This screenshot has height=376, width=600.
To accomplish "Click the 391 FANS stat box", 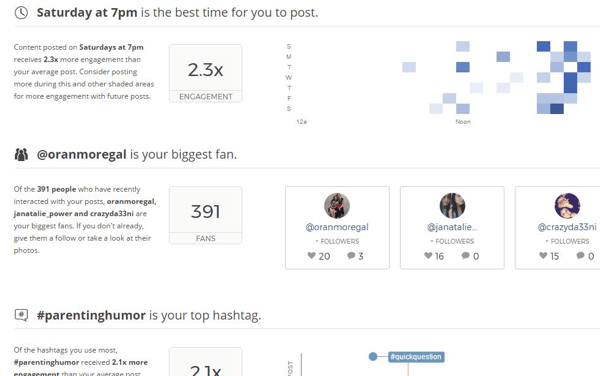I will click(x=205, y=215).
